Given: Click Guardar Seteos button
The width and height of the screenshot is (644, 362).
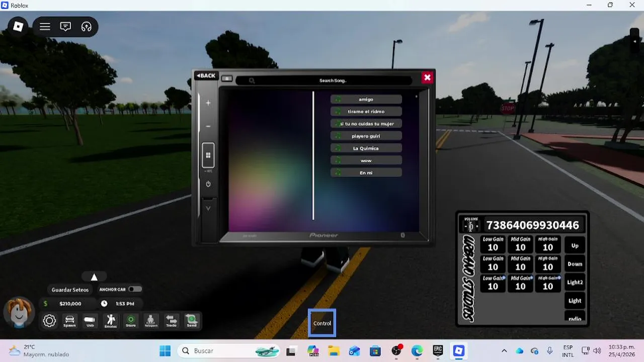Looking at the screenshot, I should tap(70, 290).
